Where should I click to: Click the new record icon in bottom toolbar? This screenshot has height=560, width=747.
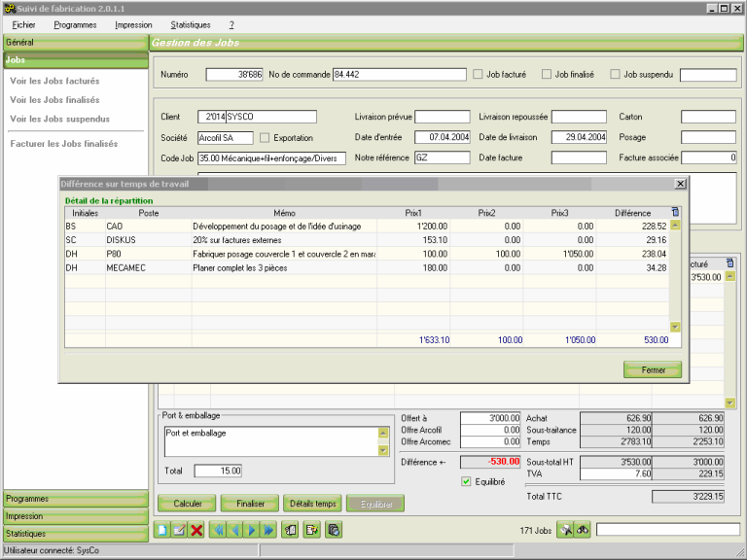(162, 530)
